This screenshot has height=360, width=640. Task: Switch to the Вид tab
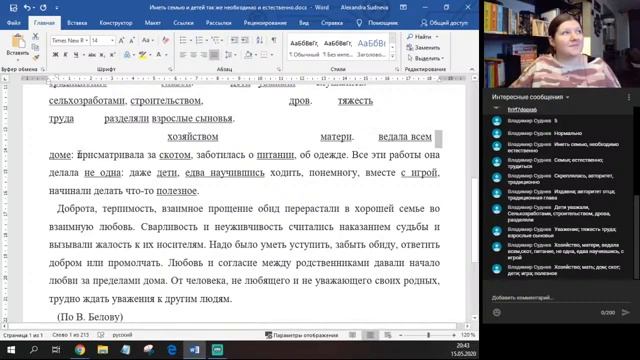tap(304, 23)
